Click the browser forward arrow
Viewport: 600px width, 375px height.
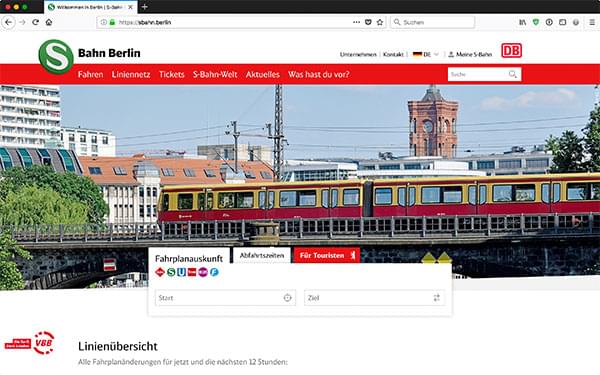pyautogui.click(x=22, y=22)
